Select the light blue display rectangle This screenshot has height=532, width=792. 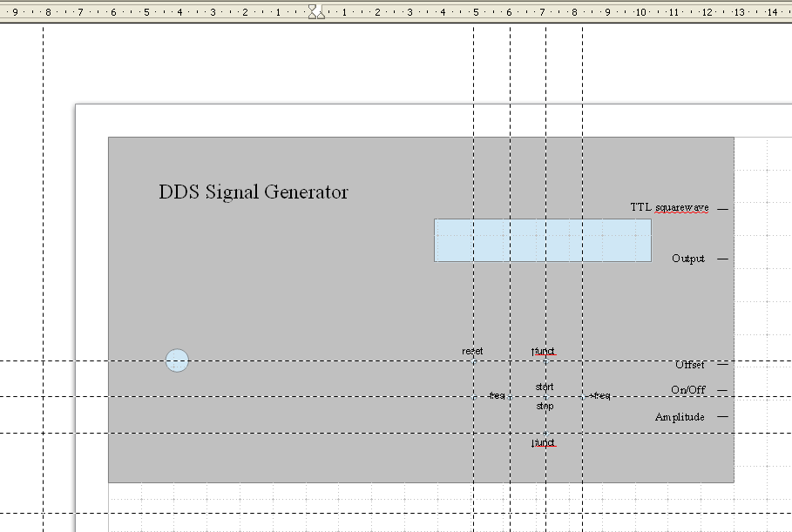(x=543, y=240)
